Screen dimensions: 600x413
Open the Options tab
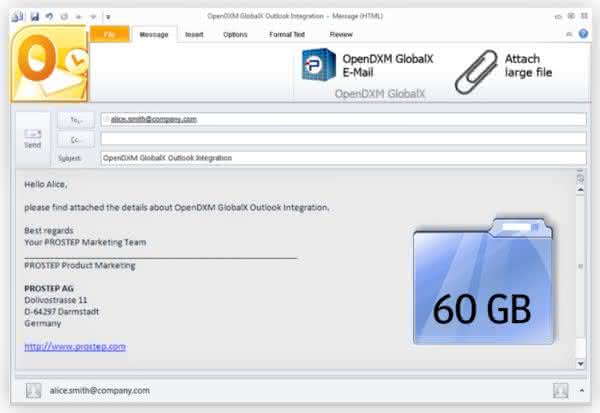(235, 34)
